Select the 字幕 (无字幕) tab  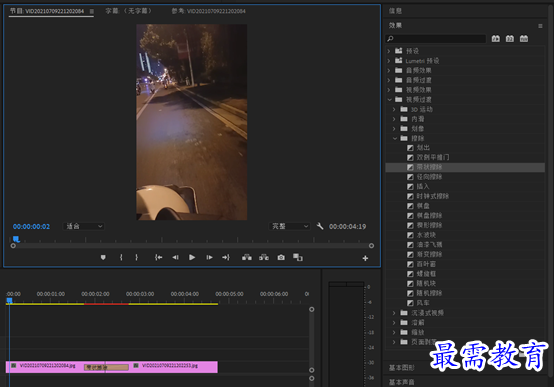tap(129, 11)
